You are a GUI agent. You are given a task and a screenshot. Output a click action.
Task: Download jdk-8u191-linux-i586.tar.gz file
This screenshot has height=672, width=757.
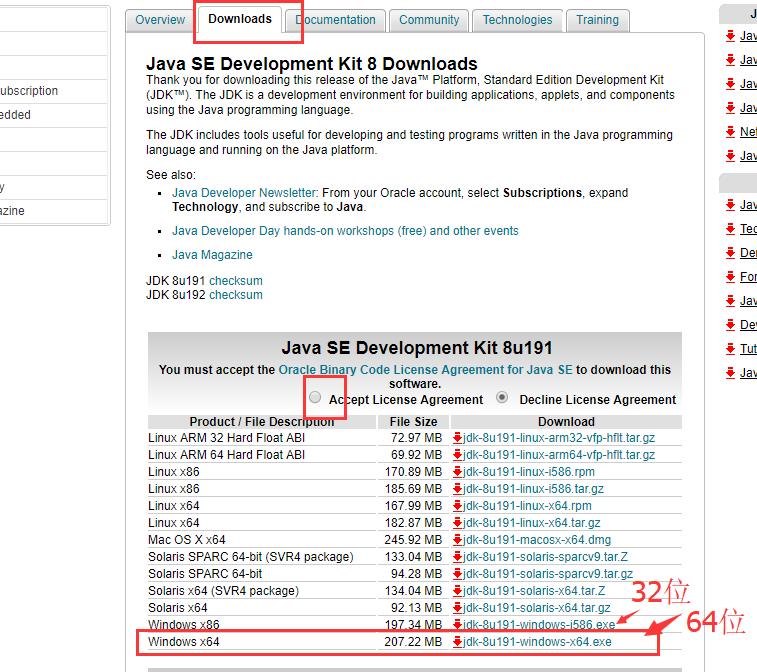533,489
